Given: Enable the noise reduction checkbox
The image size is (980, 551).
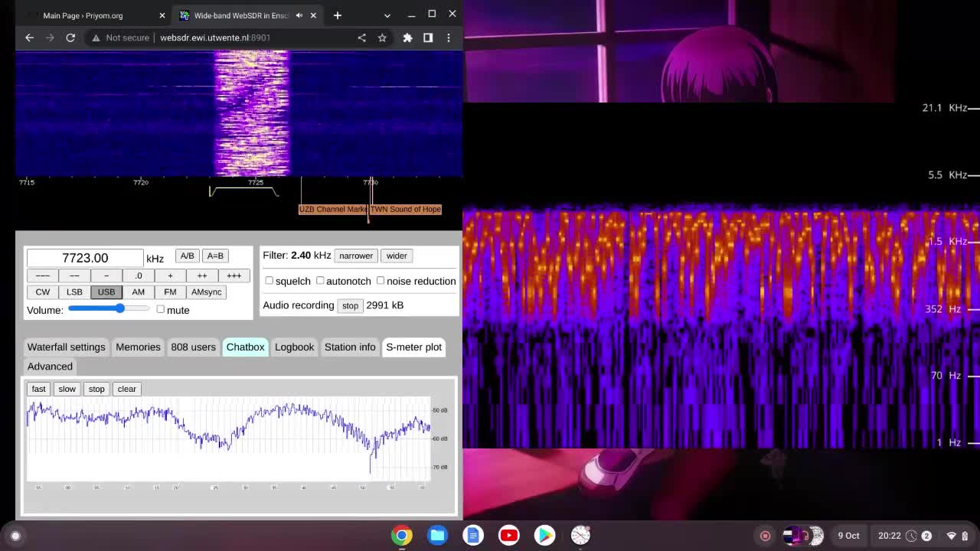Looking at the screenshot, I should tap(381, 281).
